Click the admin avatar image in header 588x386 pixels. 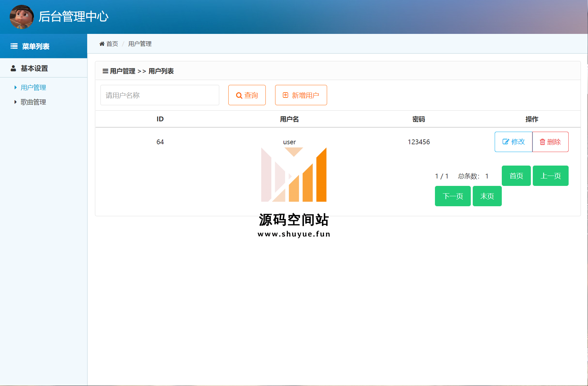[22, 17]
